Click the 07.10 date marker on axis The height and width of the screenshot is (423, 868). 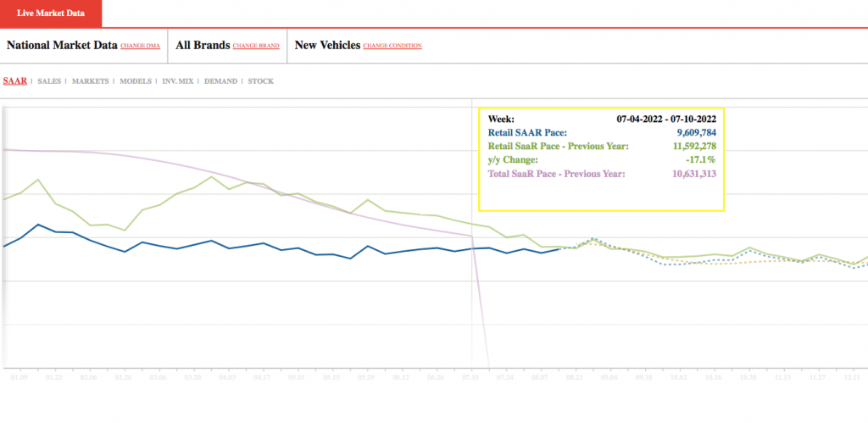[x=471, y=377]
